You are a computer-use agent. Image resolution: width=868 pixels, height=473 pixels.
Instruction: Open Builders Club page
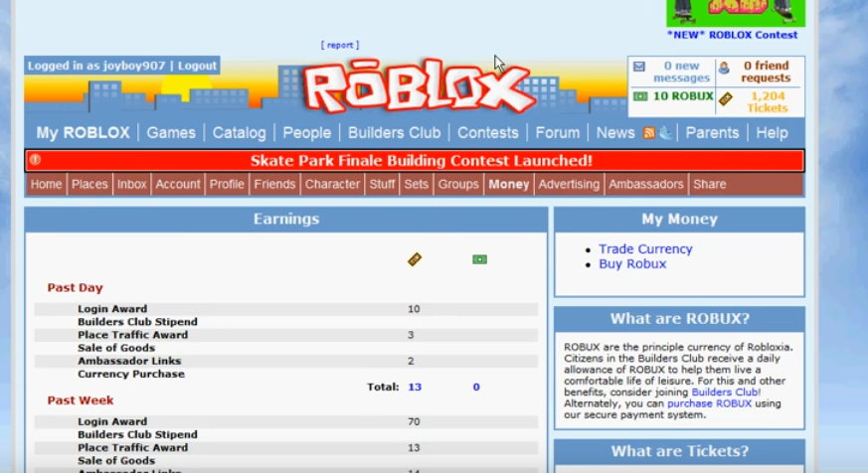tap(394, 133)
